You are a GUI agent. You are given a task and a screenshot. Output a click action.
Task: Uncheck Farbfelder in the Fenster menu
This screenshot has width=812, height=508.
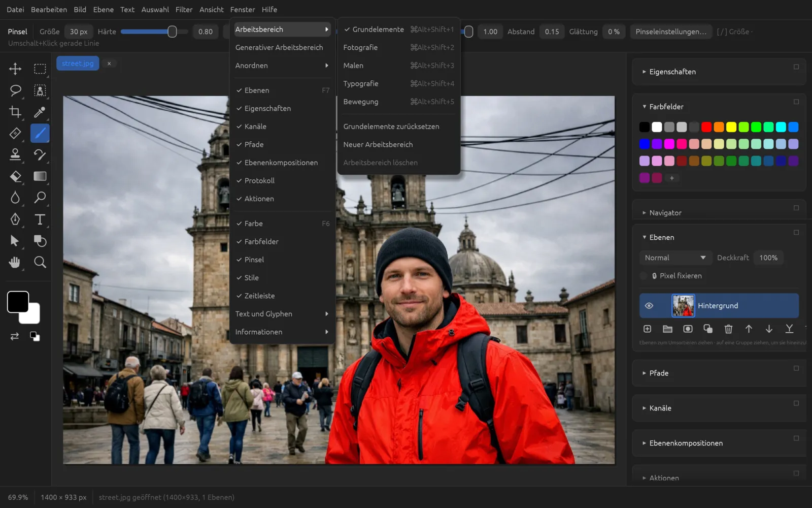(282, 241)
